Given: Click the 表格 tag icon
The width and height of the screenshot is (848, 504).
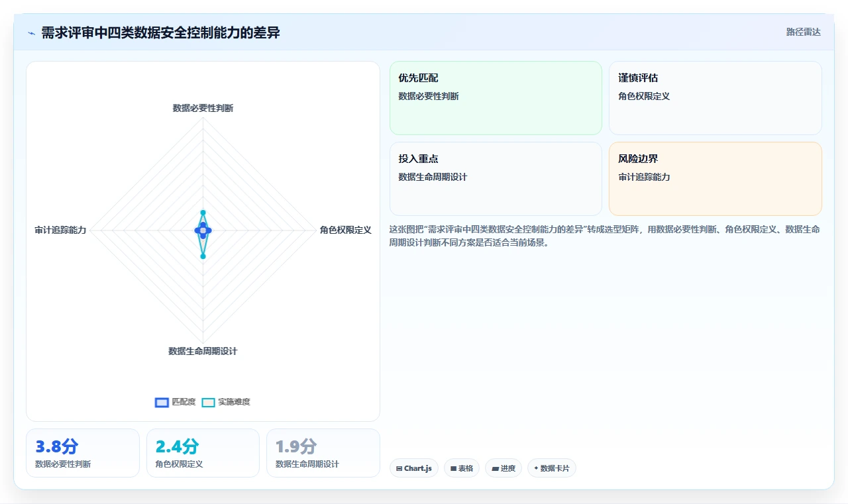Looking at the screenshot, I should click(454, 468).
